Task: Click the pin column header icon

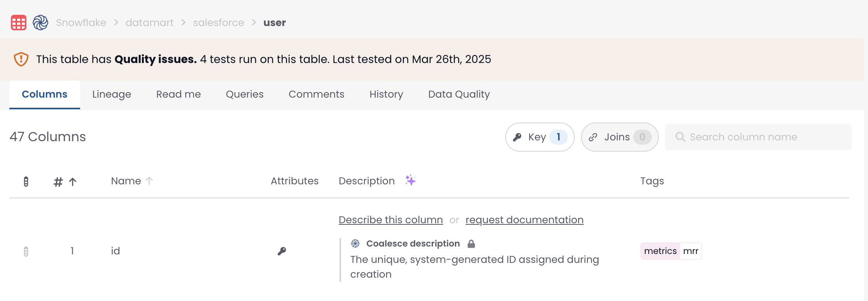Action: pos(26,182)
